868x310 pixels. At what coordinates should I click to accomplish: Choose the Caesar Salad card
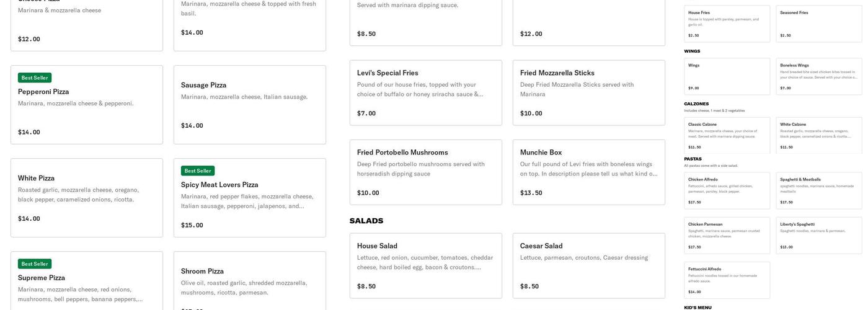coord(588,265)
